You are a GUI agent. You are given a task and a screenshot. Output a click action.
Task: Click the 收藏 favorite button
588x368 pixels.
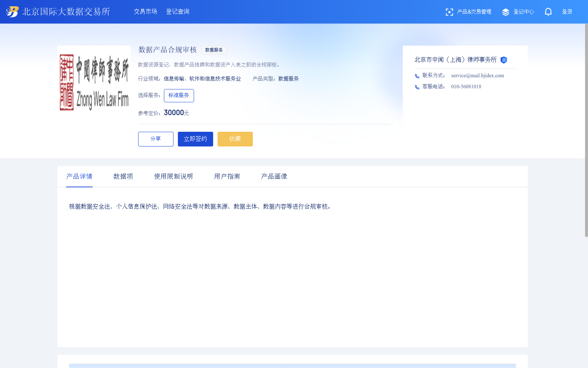click(x=235, y=139)
